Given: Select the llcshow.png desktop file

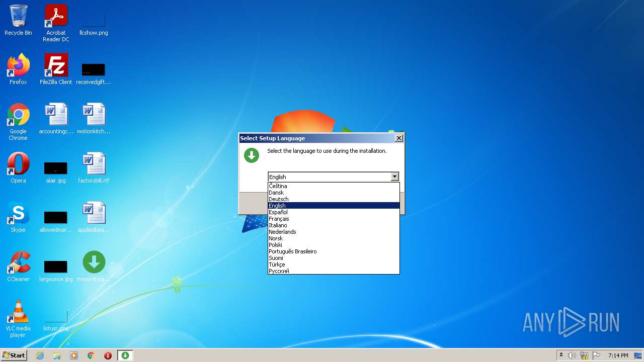Looking at the screenshot, I should coord(94,20).
